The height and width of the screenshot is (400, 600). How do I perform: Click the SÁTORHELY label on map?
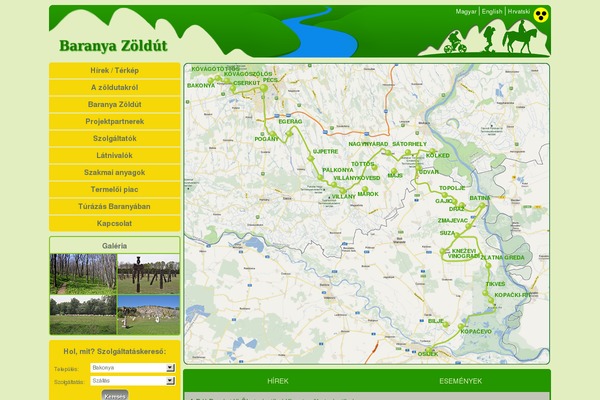coord(409,144)
